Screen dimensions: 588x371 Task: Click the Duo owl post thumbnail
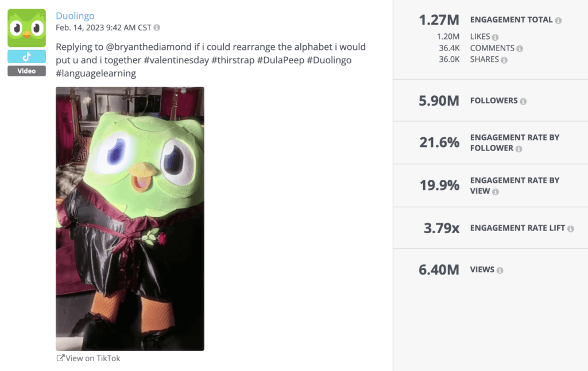[129, 218]
